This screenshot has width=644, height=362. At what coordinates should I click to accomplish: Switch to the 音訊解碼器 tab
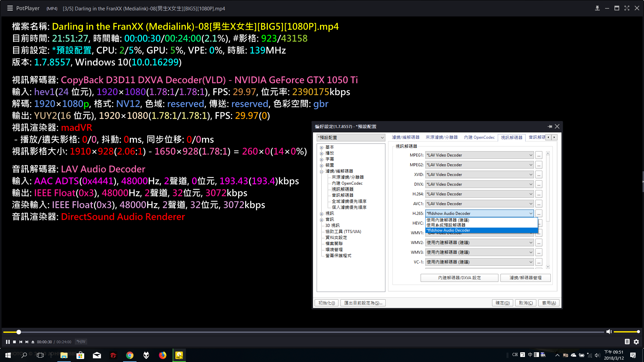537,137
